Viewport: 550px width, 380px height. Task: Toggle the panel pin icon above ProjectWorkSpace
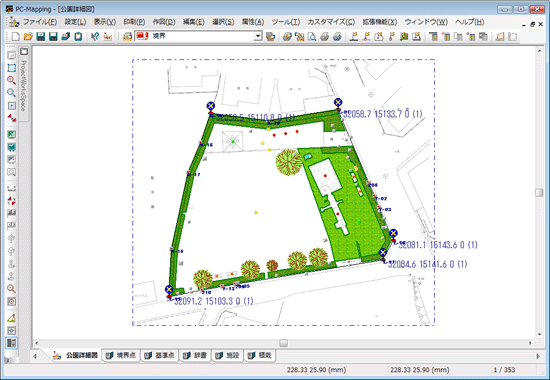24,52
